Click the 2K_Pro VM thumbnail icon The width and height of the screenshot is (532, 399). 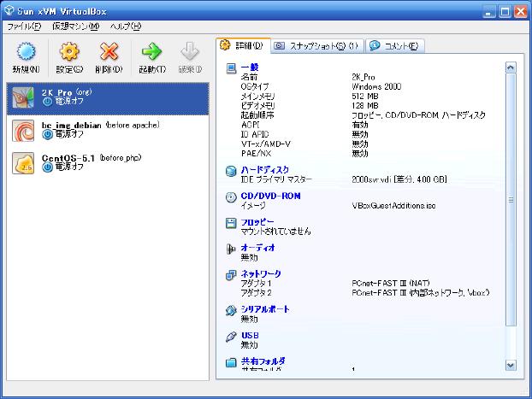coord(23,98)
